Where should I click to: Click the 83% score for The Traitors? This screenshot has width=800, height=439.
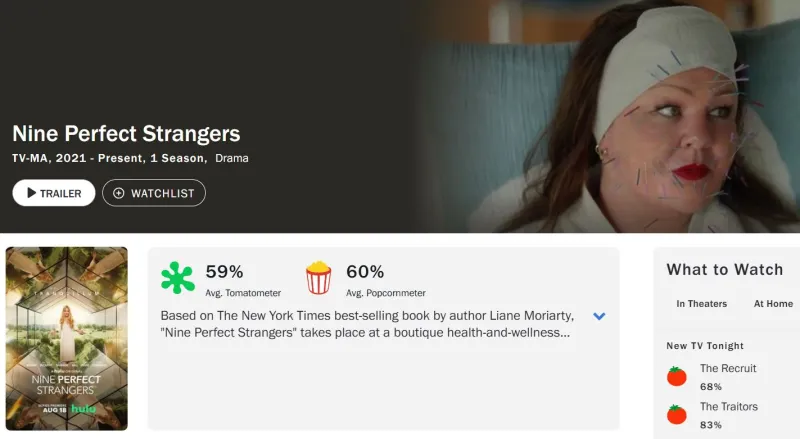[x=711, y=425]
